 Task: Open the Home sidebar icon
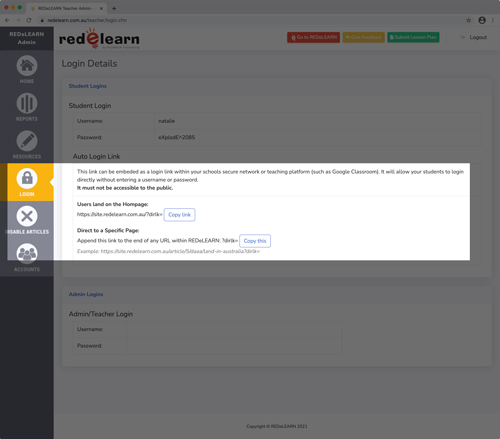(27, 66)
